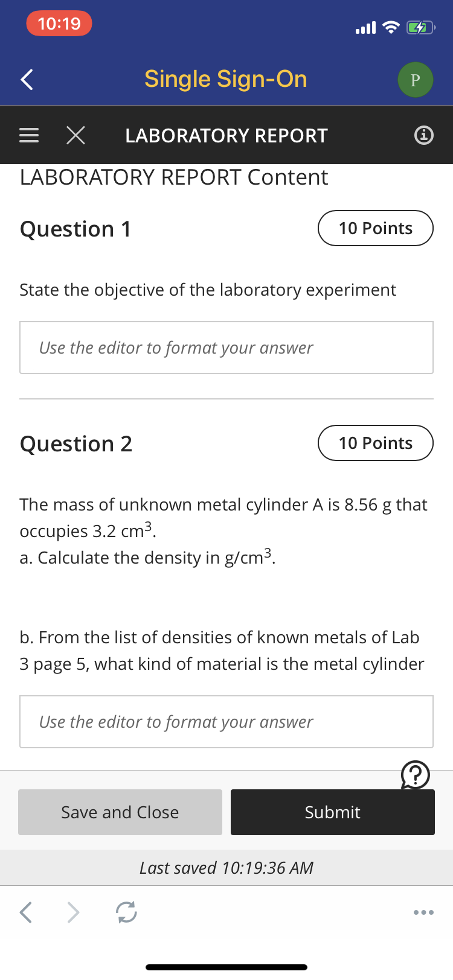Open the three-dot more options menu

point(423,912)
